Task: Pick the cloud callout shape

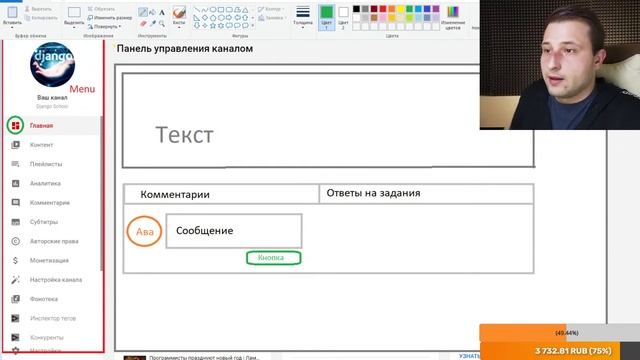Action: click(245, 25)
